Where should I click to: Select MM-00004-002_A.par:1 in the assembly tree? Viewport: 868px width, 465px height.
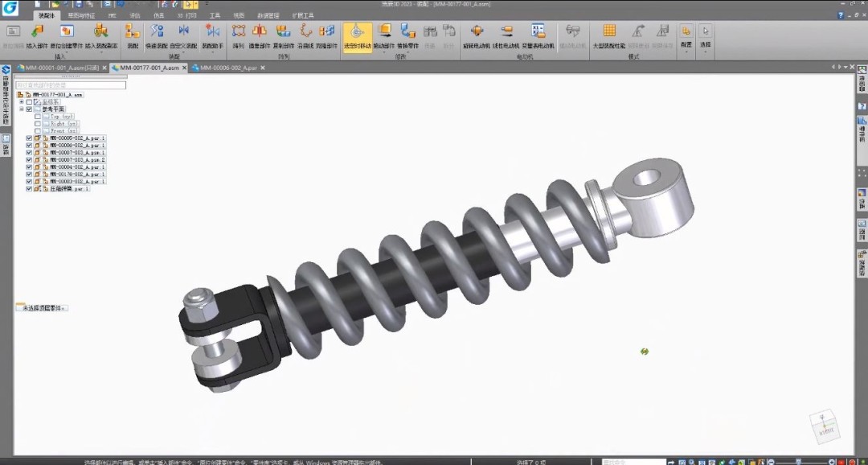pos(77,167)
